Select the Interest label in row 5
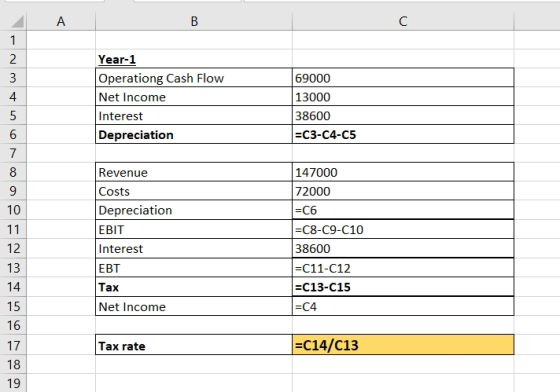Image resolution: width=560 pixels, height=392 pixels. click(194, 116)
